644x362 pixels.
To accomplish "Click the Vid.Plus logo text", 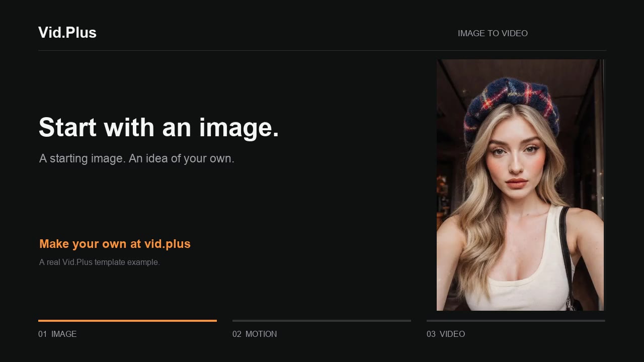I will pyautogui.click(x=67, y=33).
